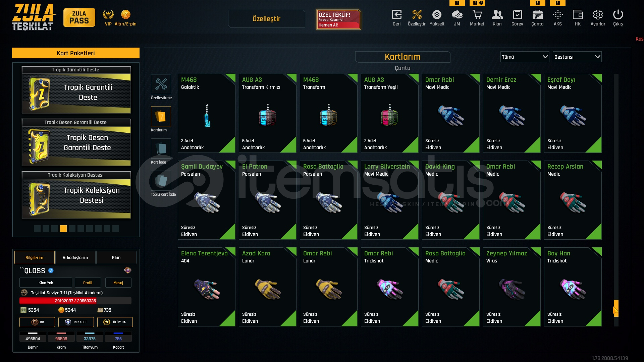This screenshot has width=644, height=362.
Task: Open the Toplu Kart İade icon
Action: pyautogui.click(x=161, y=180)
